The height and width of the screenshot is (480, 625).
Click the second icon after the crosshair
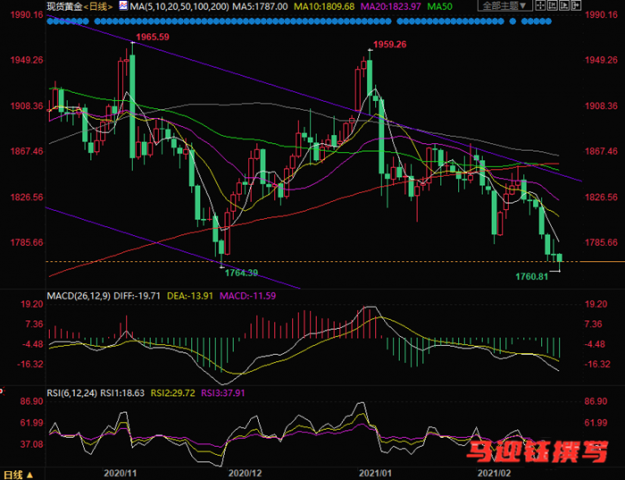point(565,6)
